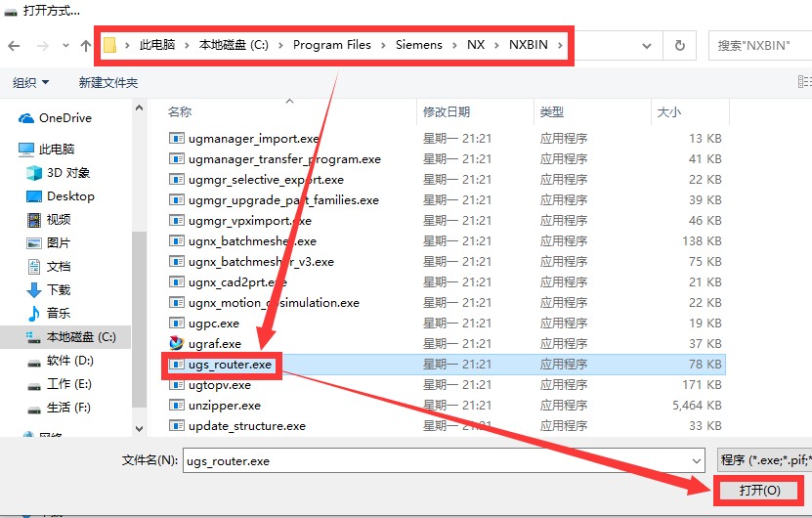Select 本地磁盘 (C:) in the address path

pyautogui.click(x=234, y=45)
